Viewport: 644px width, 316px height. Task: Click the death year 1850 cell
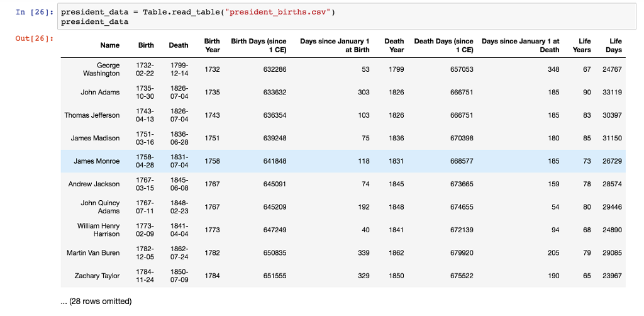[x=396, y=276]
